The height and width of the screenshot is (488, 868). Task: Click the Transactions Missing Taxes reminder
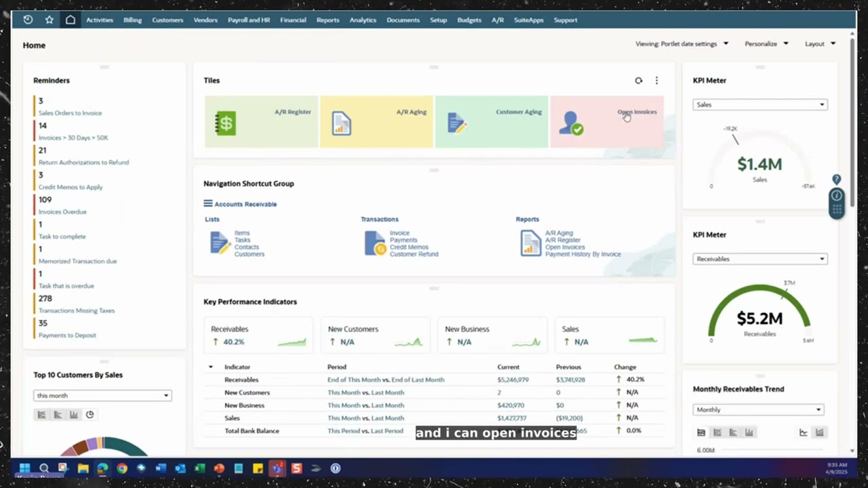point(77,310)
